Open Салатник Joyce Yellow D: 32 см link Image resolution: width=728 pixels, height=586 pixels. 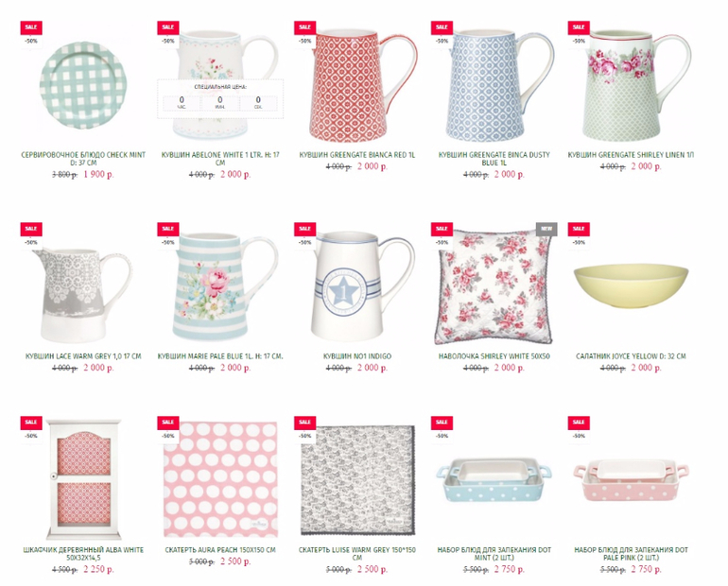pos(631,356)
